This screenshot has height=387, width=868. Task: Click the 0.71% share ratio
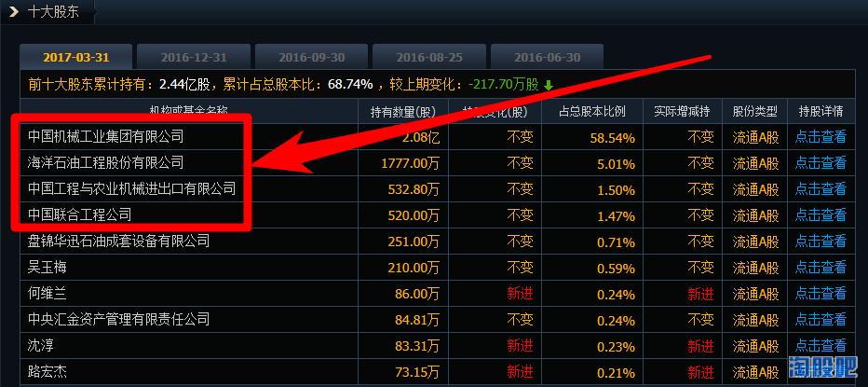(616, 242)
